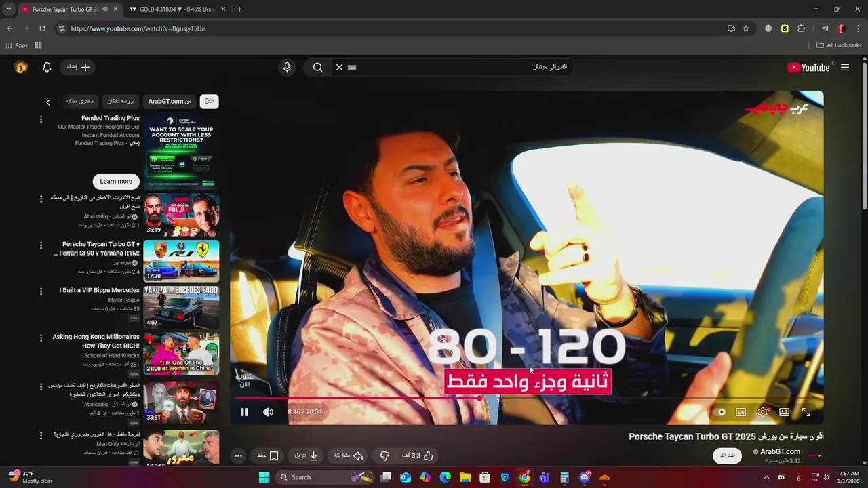
Task: Switch to theater mode
Action: point(784,411)
